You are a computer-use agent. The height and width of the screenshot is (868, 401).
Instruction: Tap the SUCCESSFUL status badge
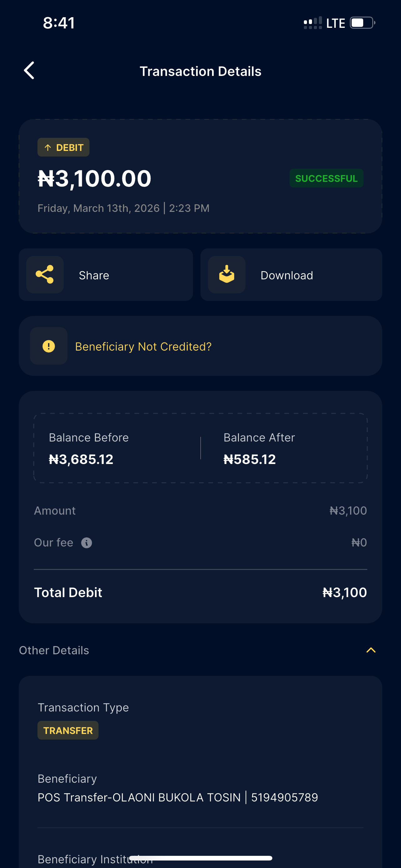[326, 178]
